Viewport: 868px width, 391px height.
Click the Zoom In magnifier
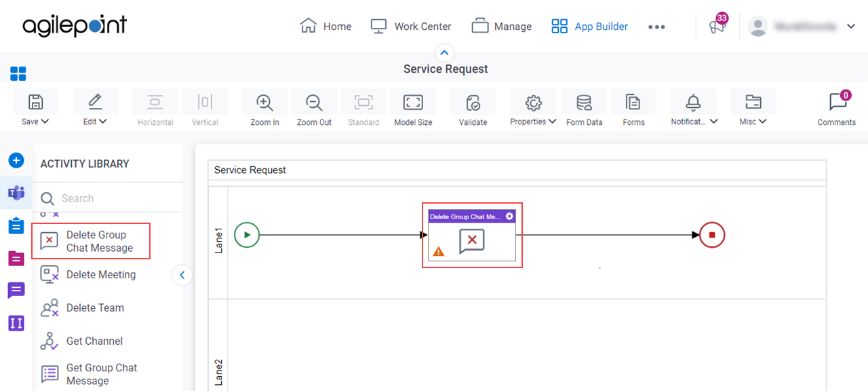[264, 103]
